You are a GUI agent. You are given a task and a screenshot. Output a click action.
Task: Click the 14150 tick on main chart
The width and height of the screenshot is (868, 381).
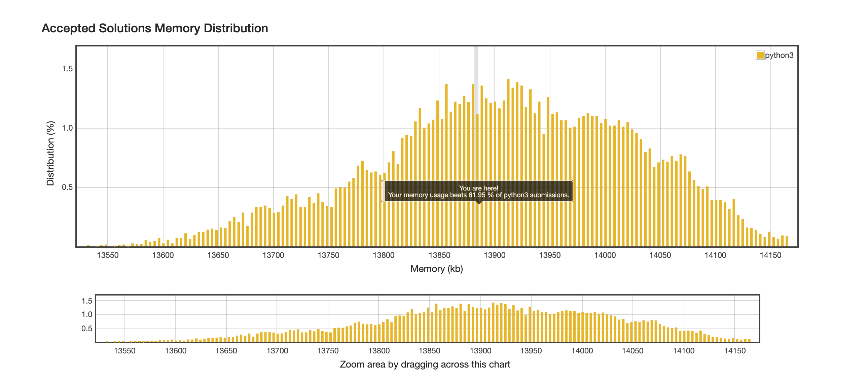coord(770,255)
